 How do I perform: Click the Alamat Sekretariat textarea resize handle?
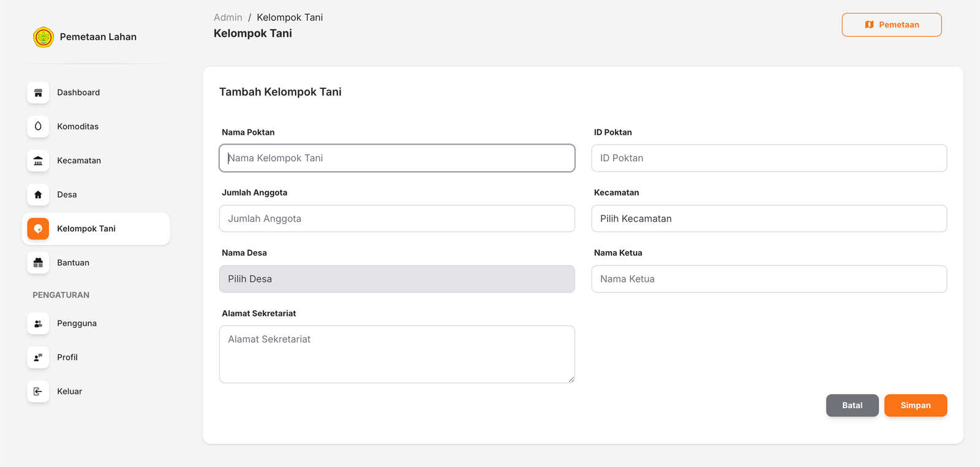click(571, 379)
